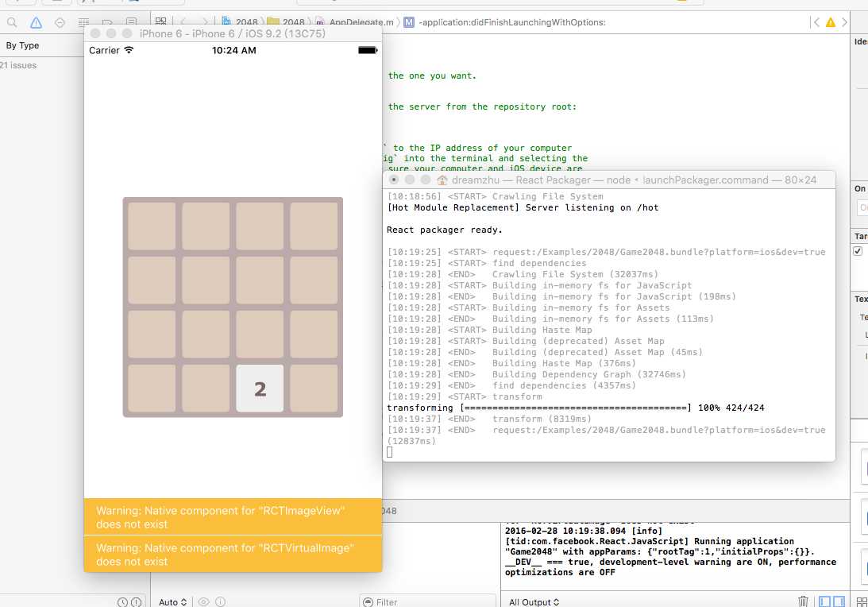Open the Issue navigator warning triangle tab
The image size is (868, 607).
(x=36, y=22)
